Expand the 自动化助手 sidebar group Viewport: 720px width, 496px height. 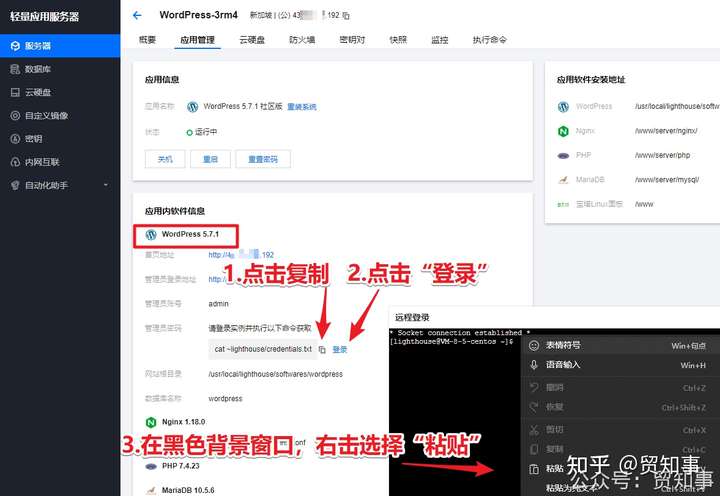60,185
